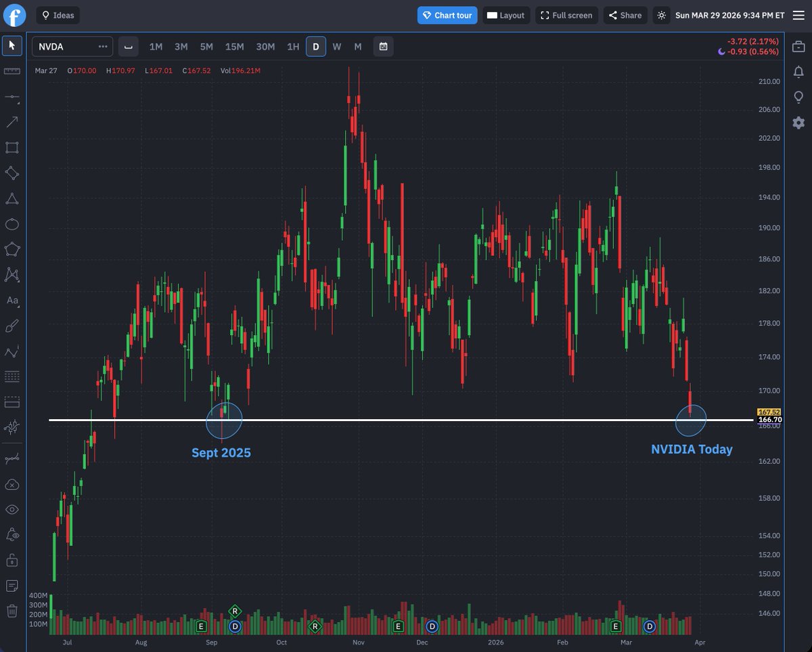812x652 pixels.
Task: Click the 167.52 current price label
Action: 769,412
